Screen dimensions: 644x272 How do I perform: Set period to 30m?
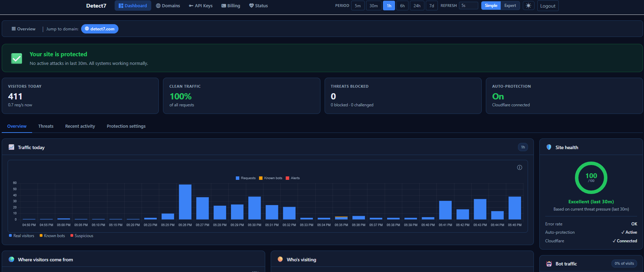coord(374,6)
